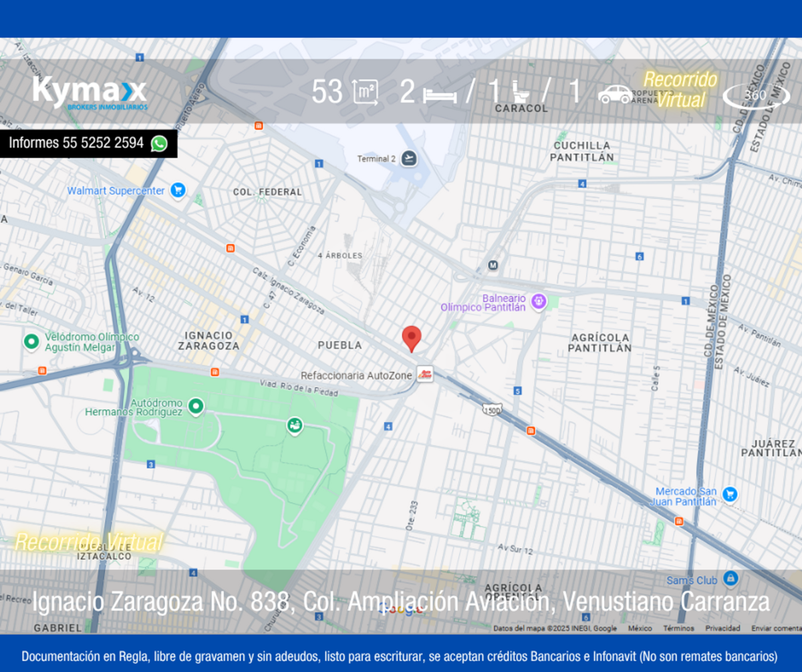Click the Kymaxx Brokers Inmobiliarios logo
This screenshot has height=672, width=802.
click(90, 93)
